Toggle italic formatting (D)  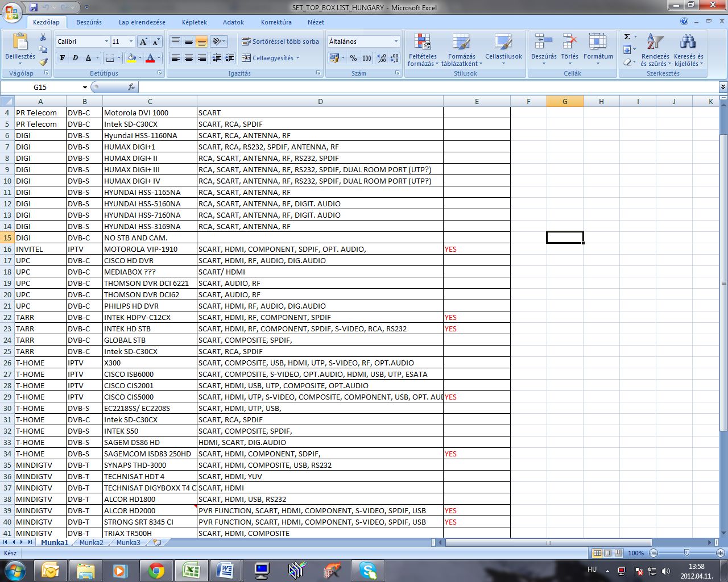pos(75,58)
